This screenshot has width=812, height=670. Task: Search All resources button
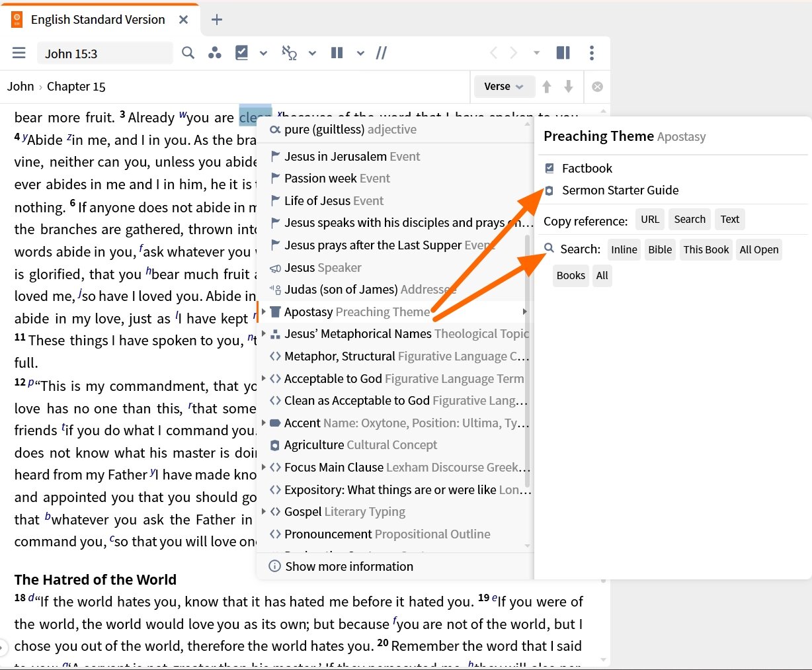[602, 276]
